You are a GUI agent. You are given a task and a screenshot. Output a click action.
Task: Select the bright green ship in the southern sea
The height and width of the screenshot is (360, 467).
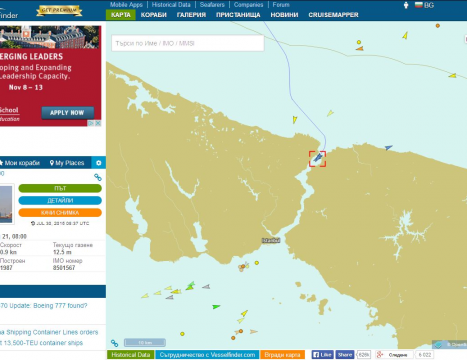click(x=216, y=306)
